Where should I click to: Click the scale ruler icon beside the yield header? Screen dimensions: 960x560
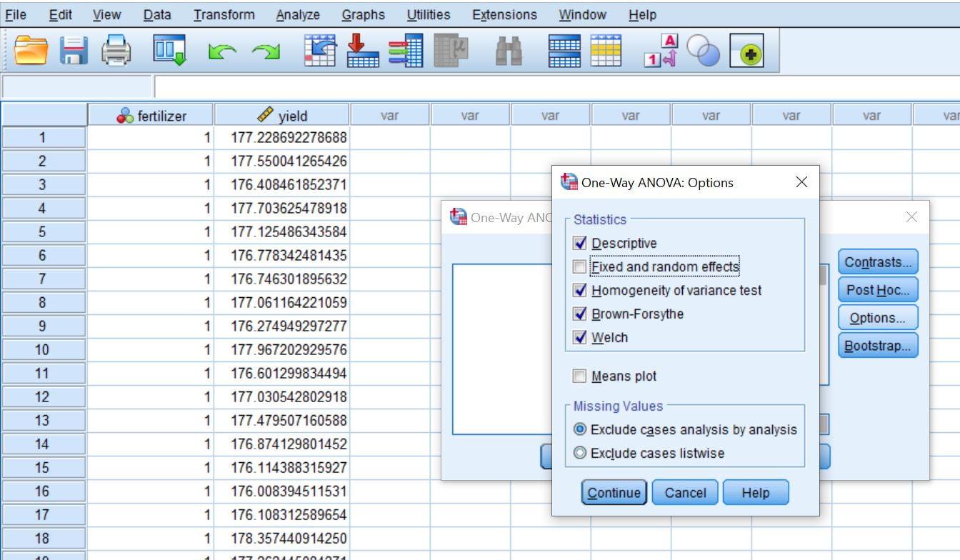[x=264, y=115]
